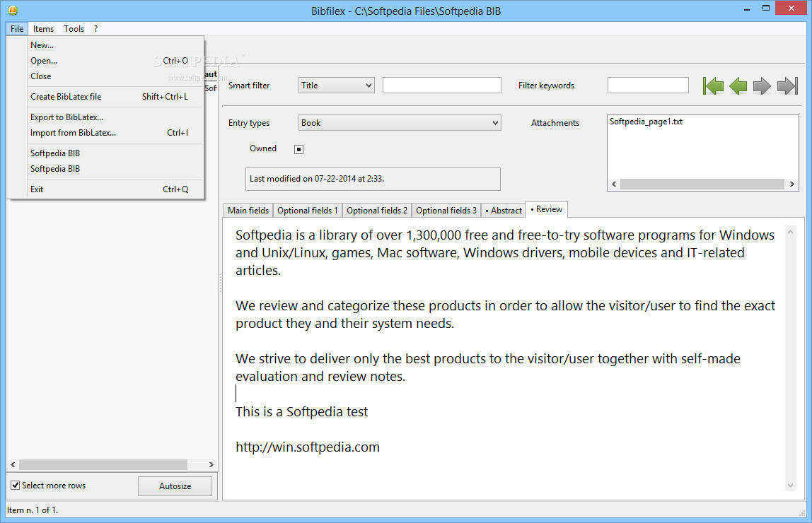812x523 pixels.
Task: Click the attachments scrollbar right arrow
Action: tap(791, 184)
